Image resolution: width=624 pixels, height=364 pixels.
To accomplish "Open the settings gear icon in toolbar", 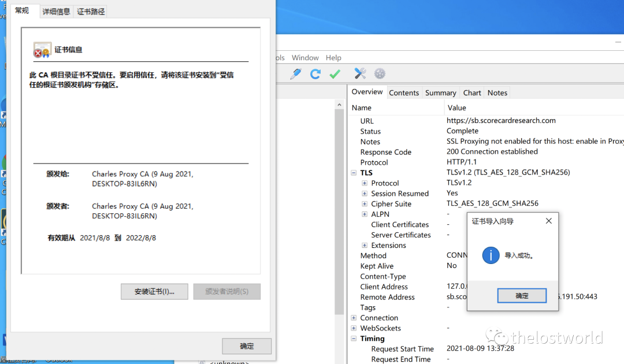I will [380, 73].
